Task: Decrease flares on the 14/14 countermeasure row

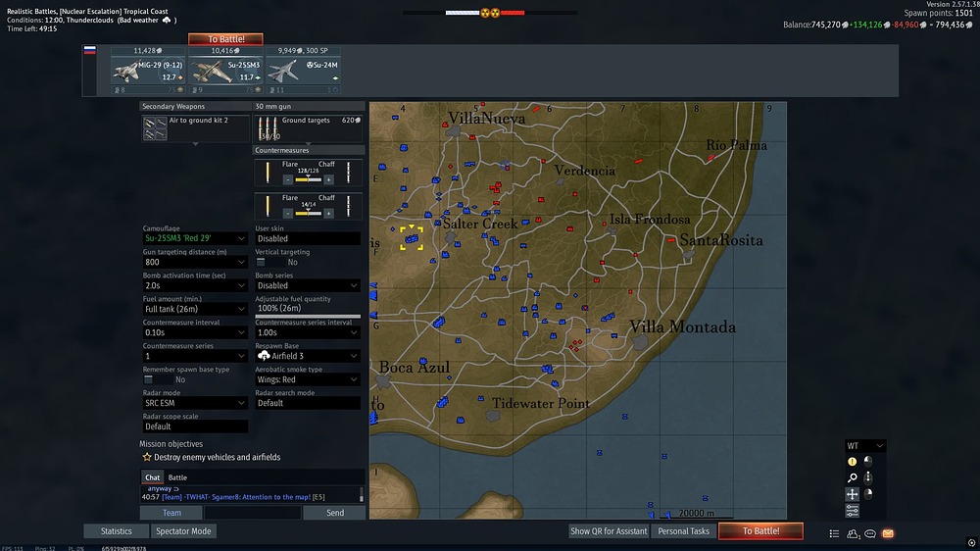Action: pos(287,214)
